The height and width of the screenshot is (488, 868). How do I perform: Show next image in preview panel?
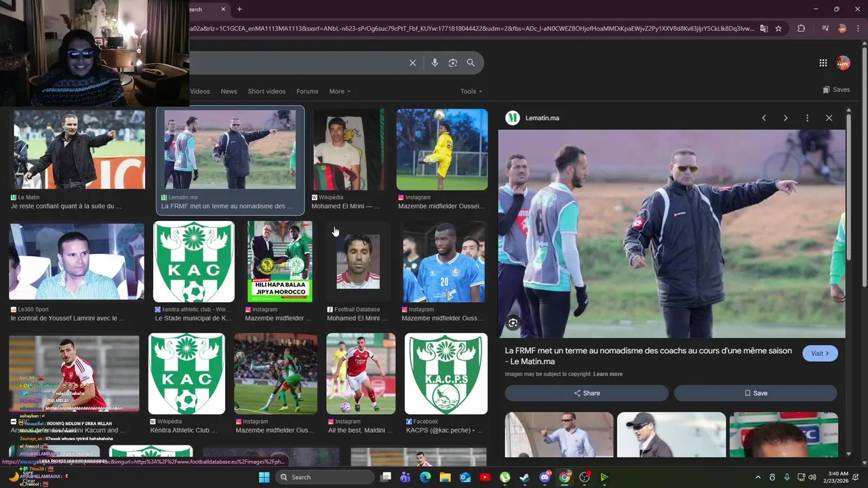(x=785, y=118)
